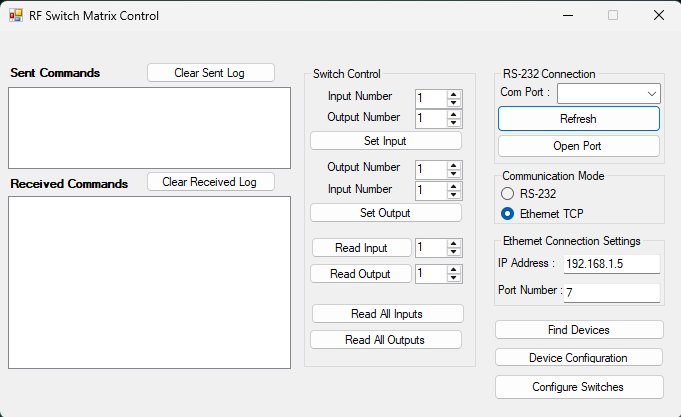Click the Set Output button

point(386,213)
